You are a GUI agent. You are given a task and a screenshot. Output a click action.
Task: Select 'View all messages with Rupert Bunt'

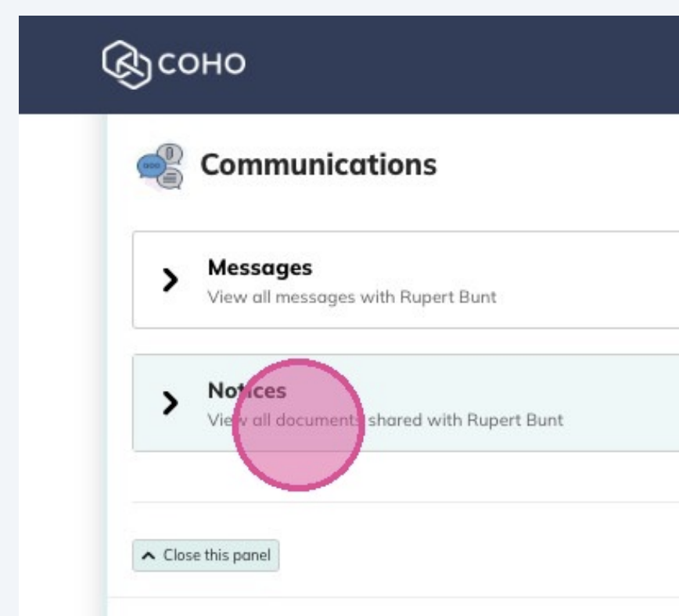click(x=351, y=297)
